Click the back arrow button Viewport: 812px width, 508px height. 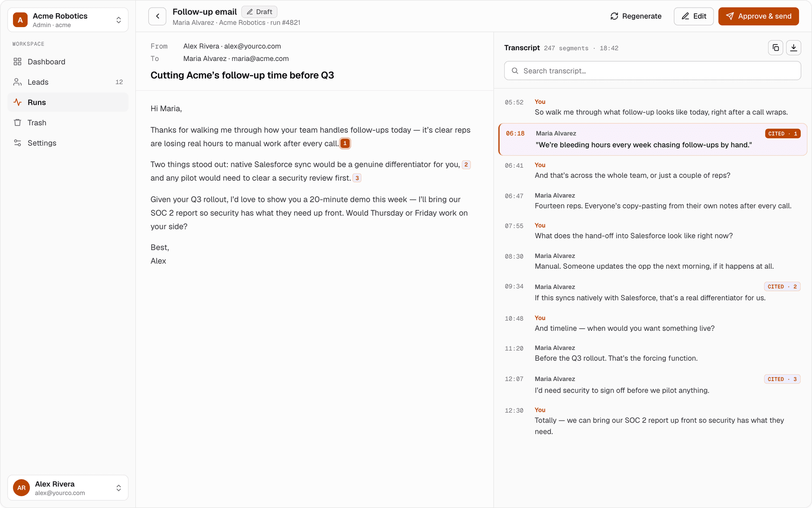pyautogui.click(x=157, y=16)
